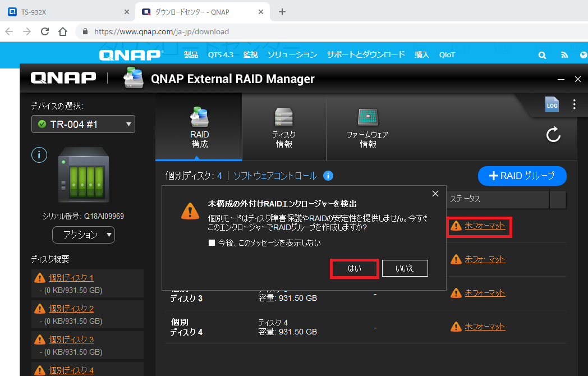588x376 pixels.
Task: Click the refresh icon in RAID Manager
Action: click(x=553, y=135)
